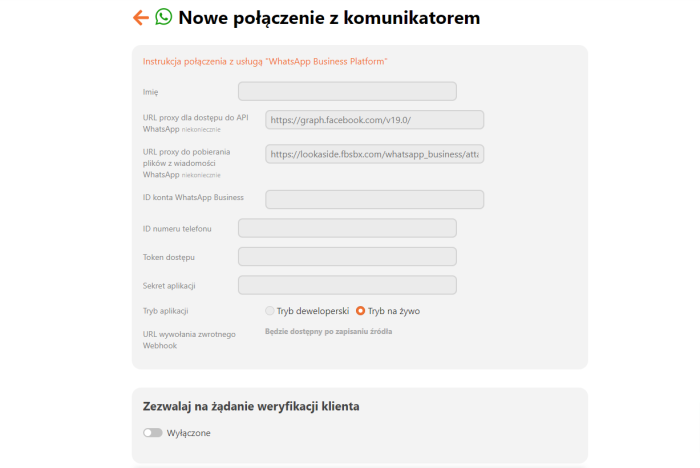Select the Tryb deweloperski radio button

tap(270, 311)
